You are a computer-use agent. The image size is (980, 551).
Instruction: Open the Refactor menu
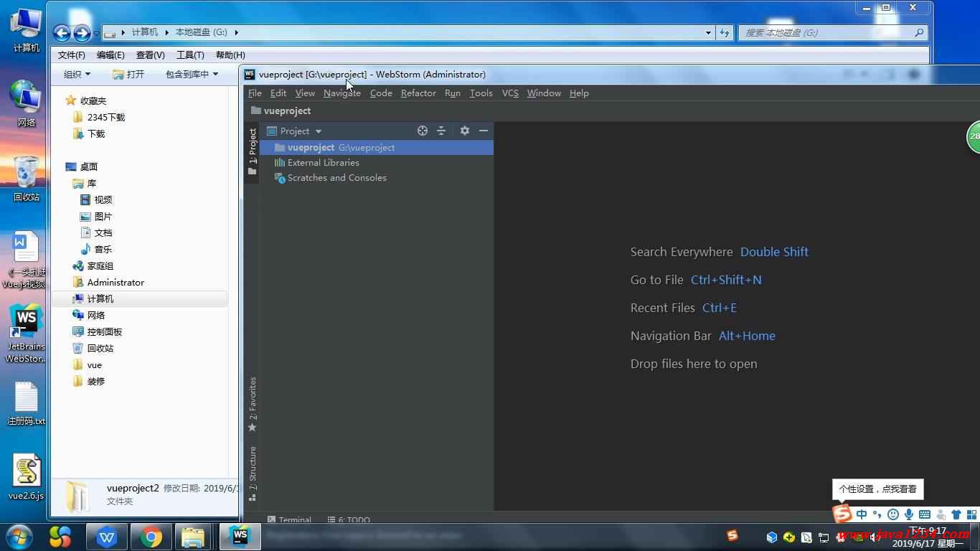point(418,93)
